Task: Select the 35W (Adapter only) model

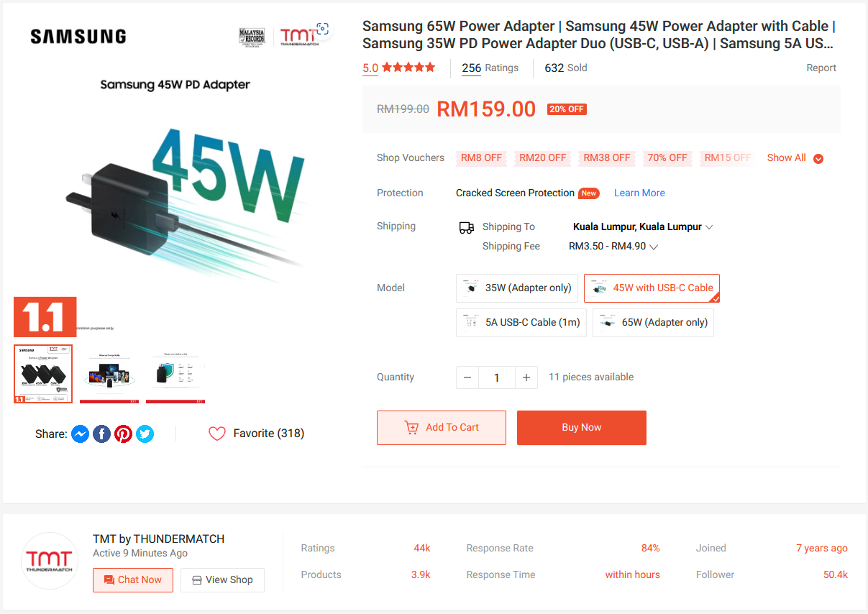Action: tap(517, 288)
